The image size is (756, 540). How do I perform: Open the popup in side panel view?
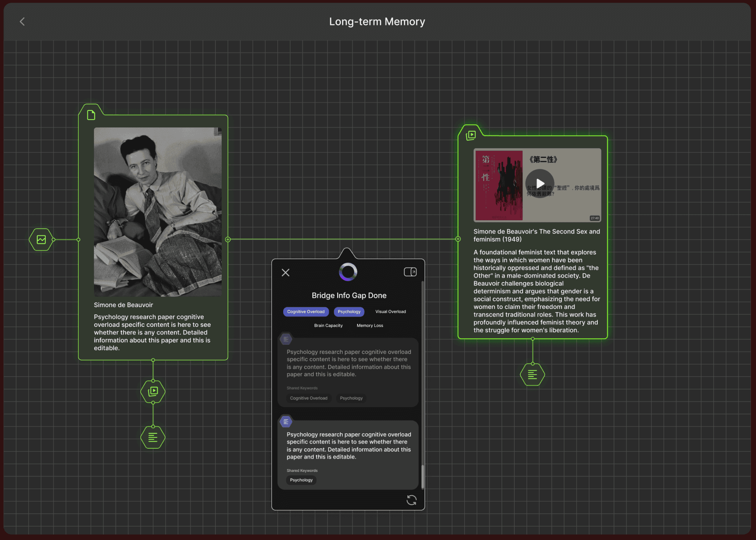click(410, 272)
